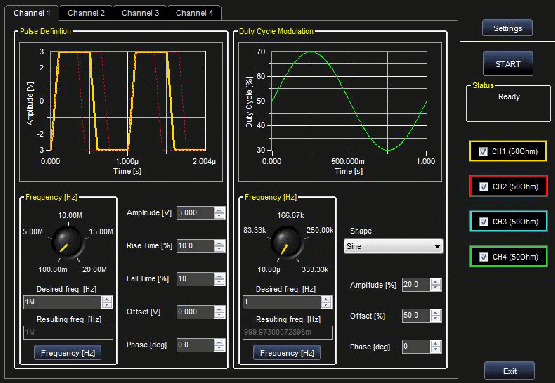Click Frequency [Hz] button under Duty Cycle Modulation
555x383 pixels.
pyautogui.click(x=287, y=353)
